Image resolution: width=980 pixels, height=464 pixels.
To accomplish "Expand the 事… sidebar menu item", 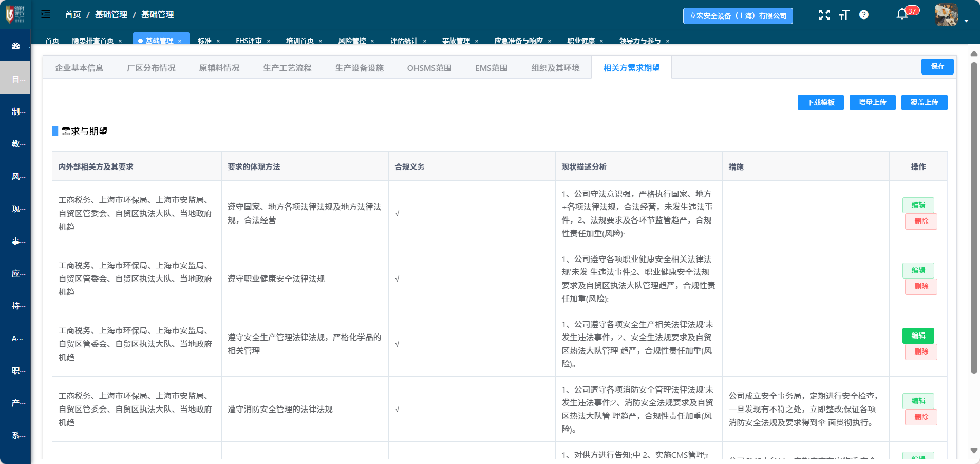I will tap(15, 241).
